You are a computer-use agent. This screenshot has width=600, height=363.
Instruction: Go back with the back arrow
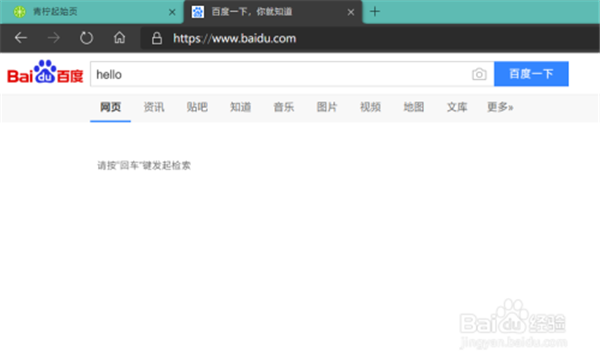click(x=21, y=38)
